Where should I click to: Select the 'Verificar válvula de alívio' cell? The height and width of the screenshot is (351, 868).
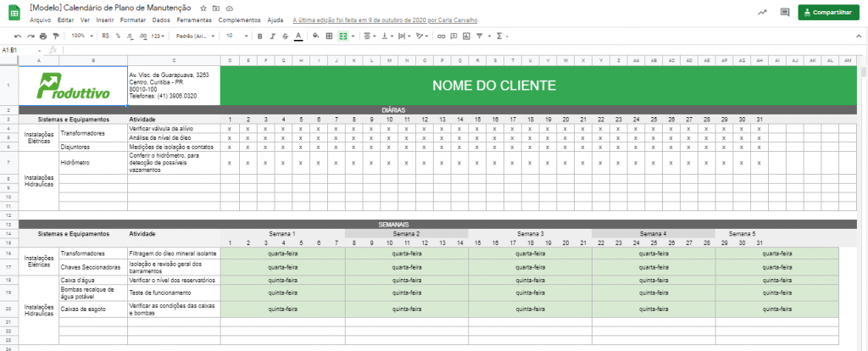pyautogui.click(x=174, y=128)
